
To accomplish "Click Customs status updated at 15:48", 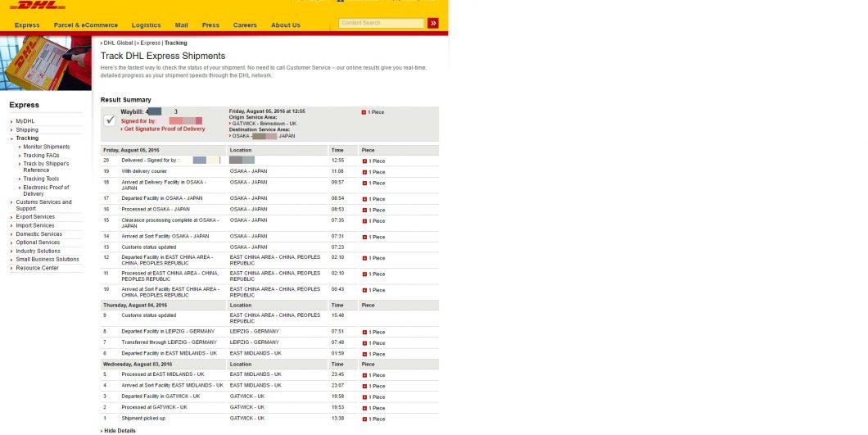I will click(149, 315).
